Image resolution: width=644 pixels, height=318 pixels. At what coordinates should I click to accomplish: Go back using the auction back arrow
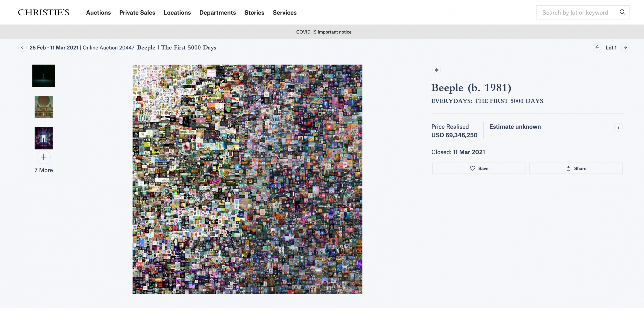22,47
